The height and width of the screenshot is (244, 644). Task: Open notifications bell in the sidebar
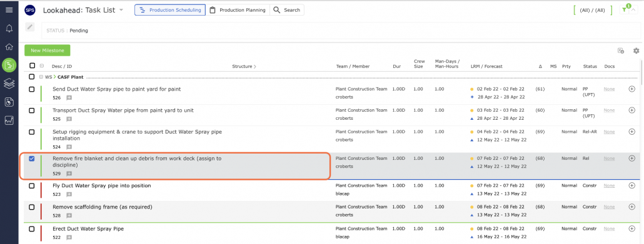tap(9, 28)
